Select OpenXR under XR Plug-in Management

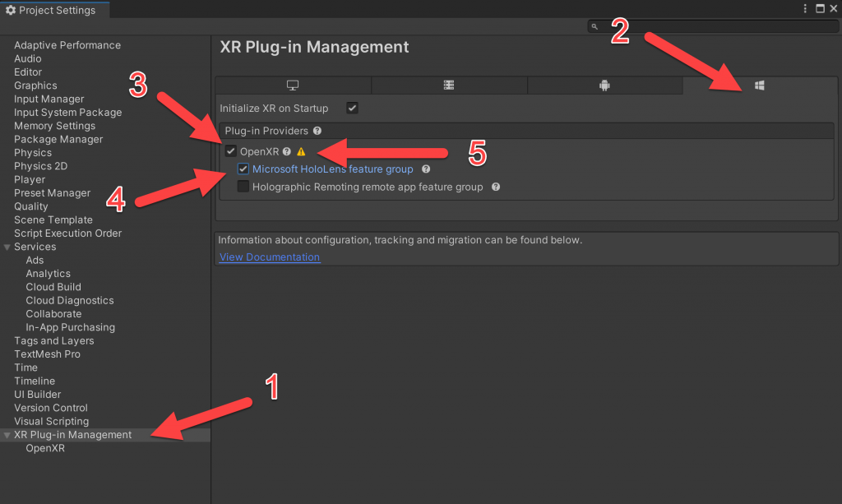[45, 448]
